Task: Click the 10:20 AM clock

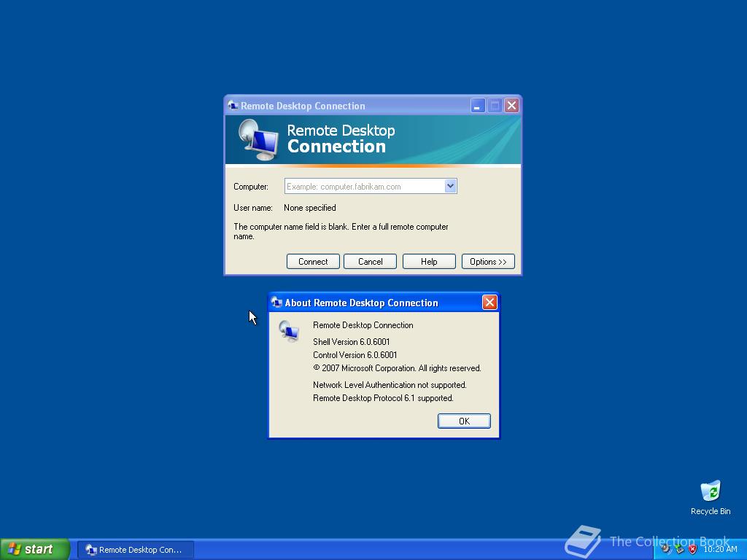Action: [720, 549]
